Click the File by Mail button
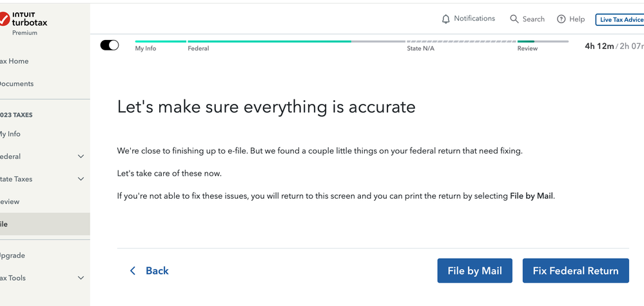 click(475, 270)
